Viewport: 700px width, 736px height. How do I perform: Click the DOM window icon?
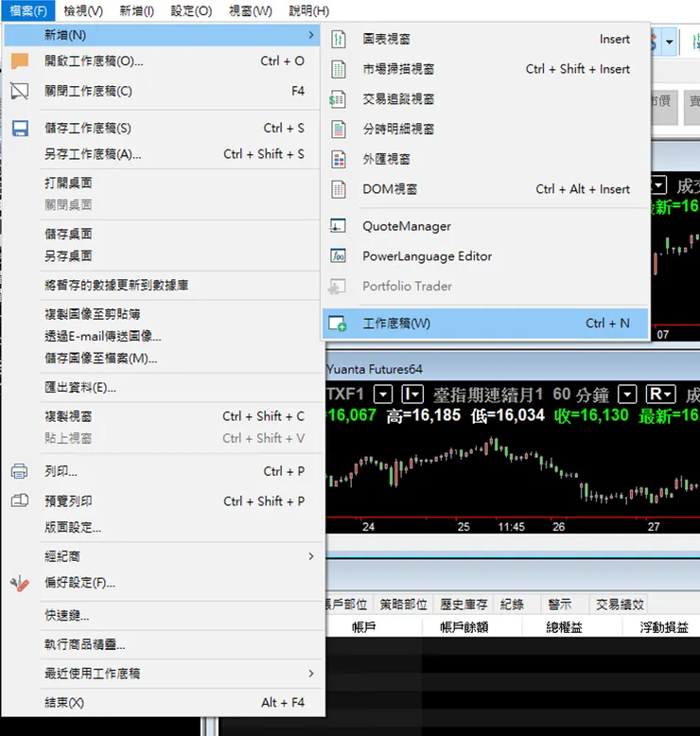(338, 189)
